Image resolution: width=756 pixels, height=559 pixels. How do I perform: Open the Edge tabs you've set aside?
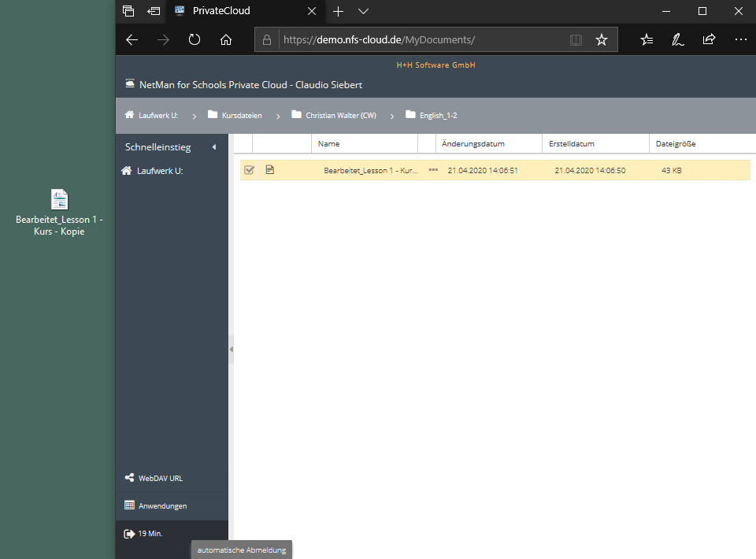pyautogui.click(x=128, y=10)
